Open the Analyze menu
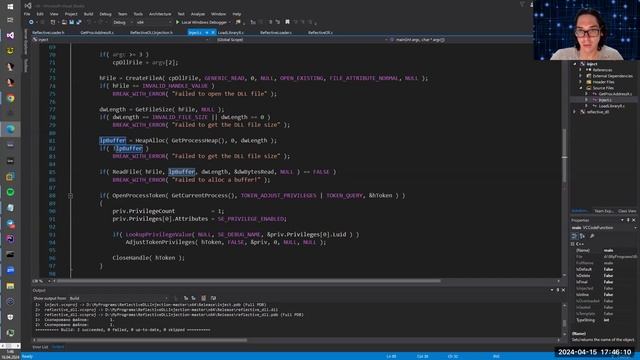 point(198,14)
